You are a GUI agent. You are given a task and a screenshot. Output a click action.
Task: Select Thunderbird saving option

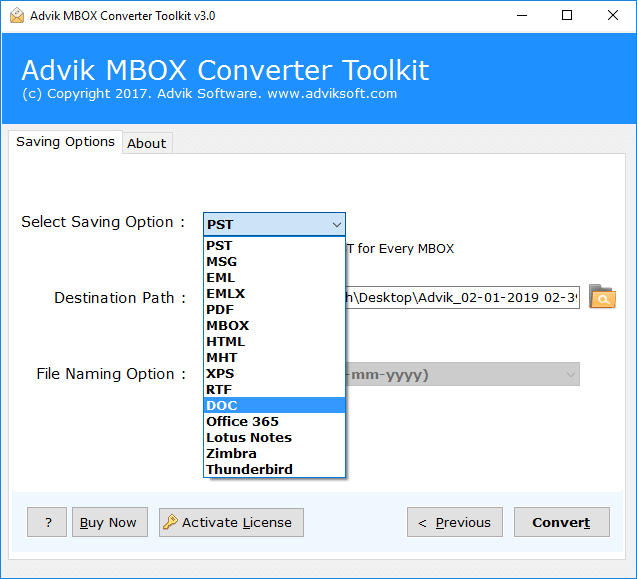274,469
